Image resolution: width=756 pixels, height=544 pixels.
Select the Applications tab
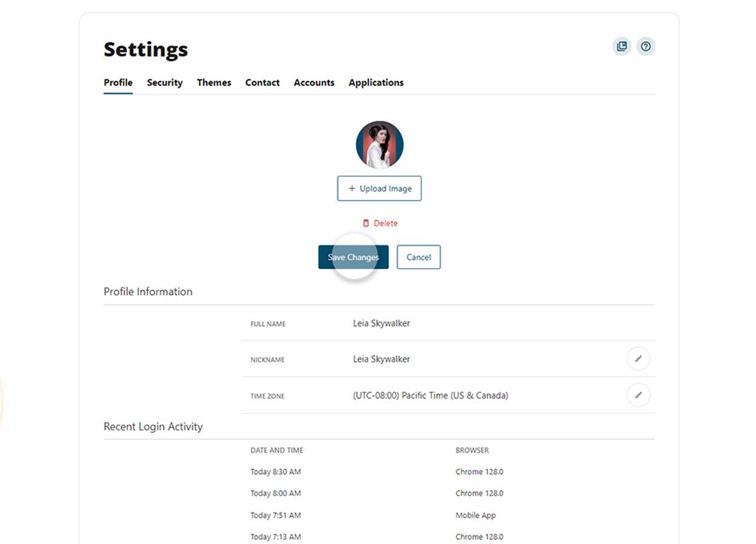coord(376,83)
